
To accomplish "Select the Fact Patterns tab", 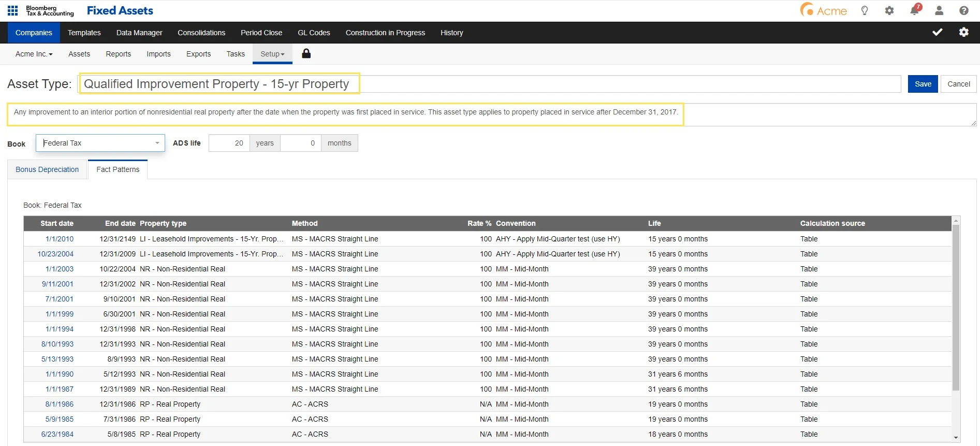I will (x=118, y=169).
